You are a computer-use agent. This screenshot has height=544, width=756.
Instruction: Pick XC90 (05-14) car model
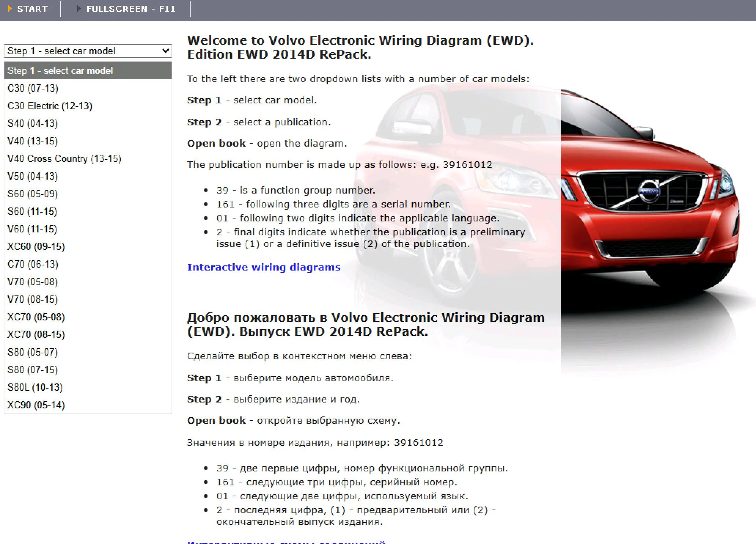[x=36, y=405]
